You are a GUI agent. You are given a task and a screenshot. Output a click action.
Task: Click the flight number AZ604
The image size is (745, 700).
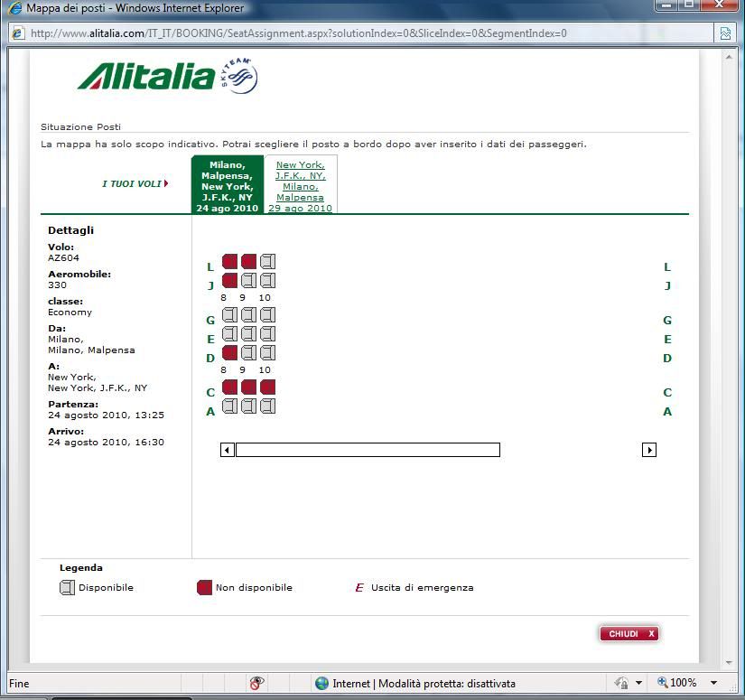[64, 258]
